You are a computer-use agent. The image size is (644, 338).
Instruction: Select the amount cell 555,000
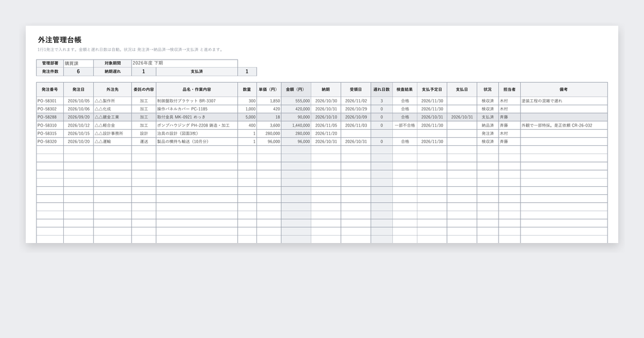pos(296,101)
